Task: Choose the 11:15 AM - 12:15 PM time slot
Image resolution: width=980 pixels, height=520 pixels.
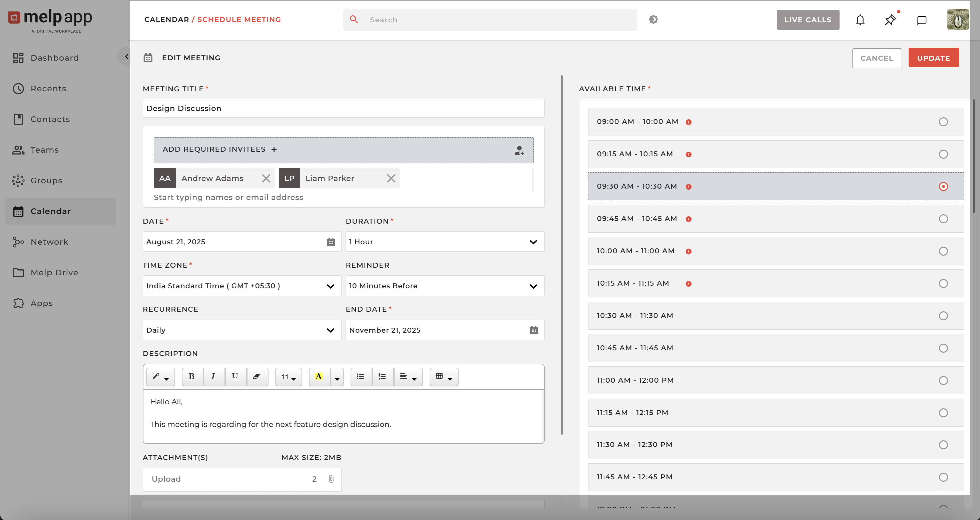Action: tap(943, 412)
